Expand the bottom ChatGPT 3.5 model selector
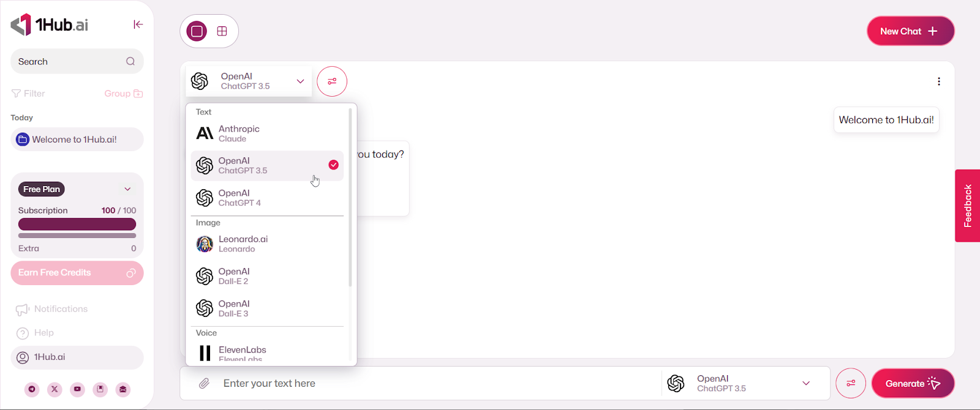 [806, 384]
